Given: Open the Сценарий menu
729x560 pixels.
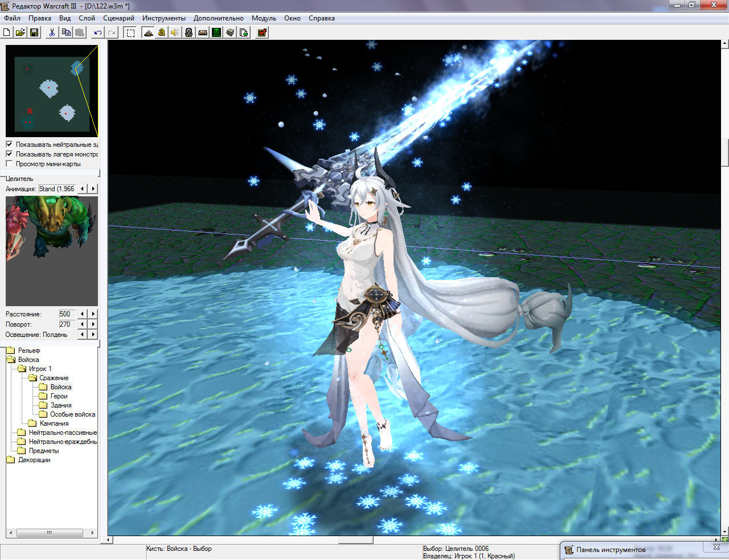Looking at the screenshot, I should tap(118, 18).
